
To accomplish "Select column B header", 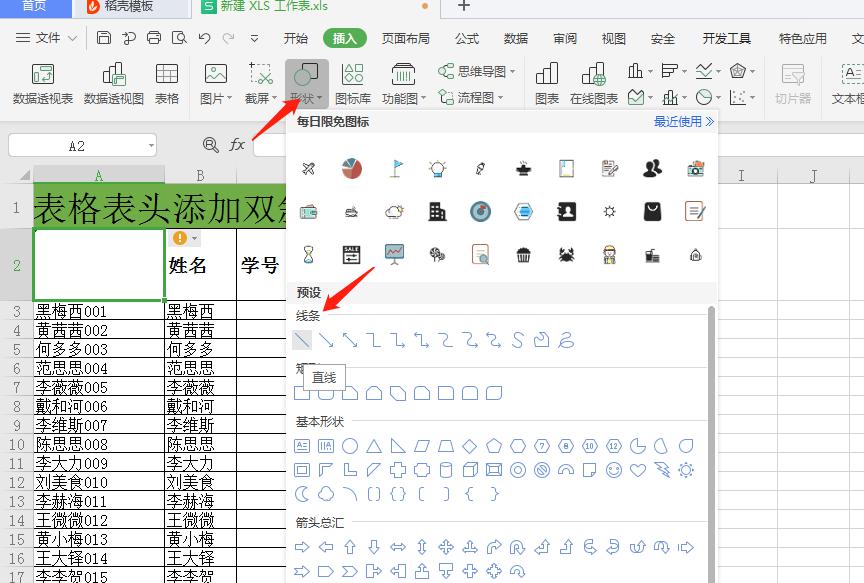I will (201, 175).
